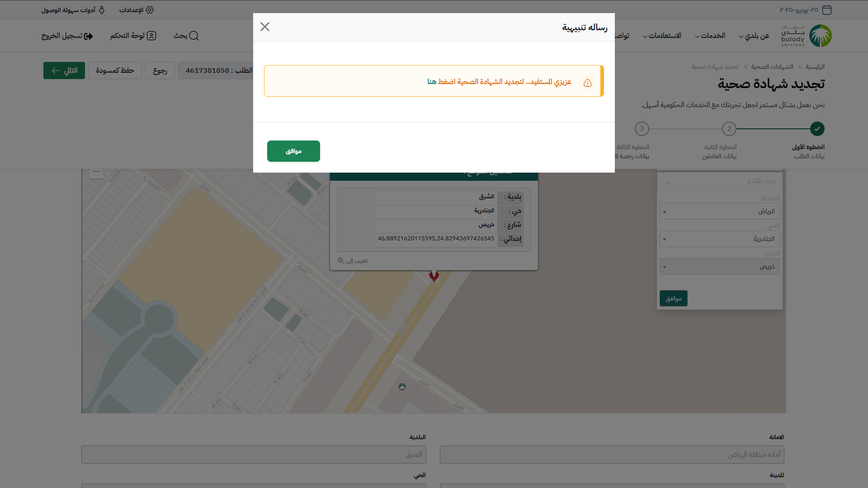The image size is (868, 488).
Task: Click the warning triangle icon in alert
Action: (587, 83)
